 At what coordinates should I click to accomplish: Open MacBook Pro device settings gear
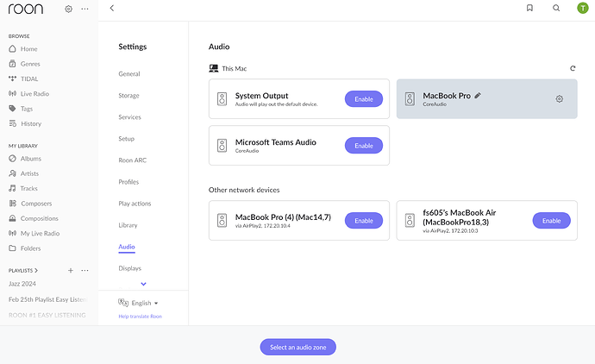(560, 99)
